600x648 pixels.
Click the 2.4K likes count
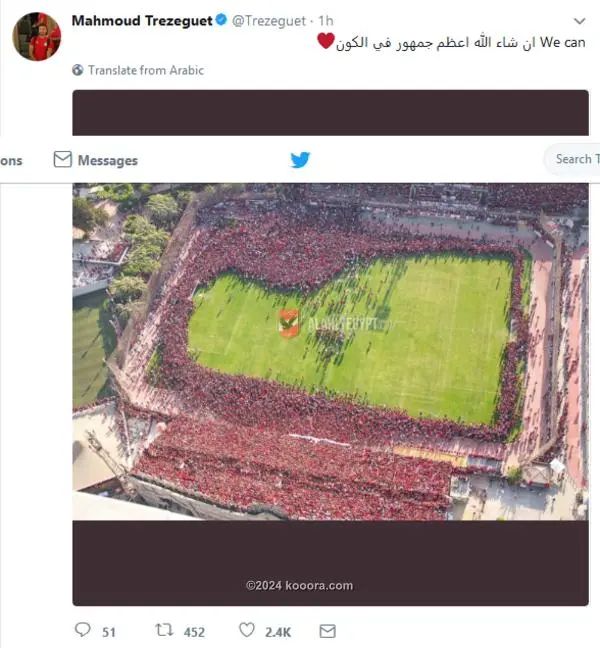pyautogui.click(x=278, y=632)
